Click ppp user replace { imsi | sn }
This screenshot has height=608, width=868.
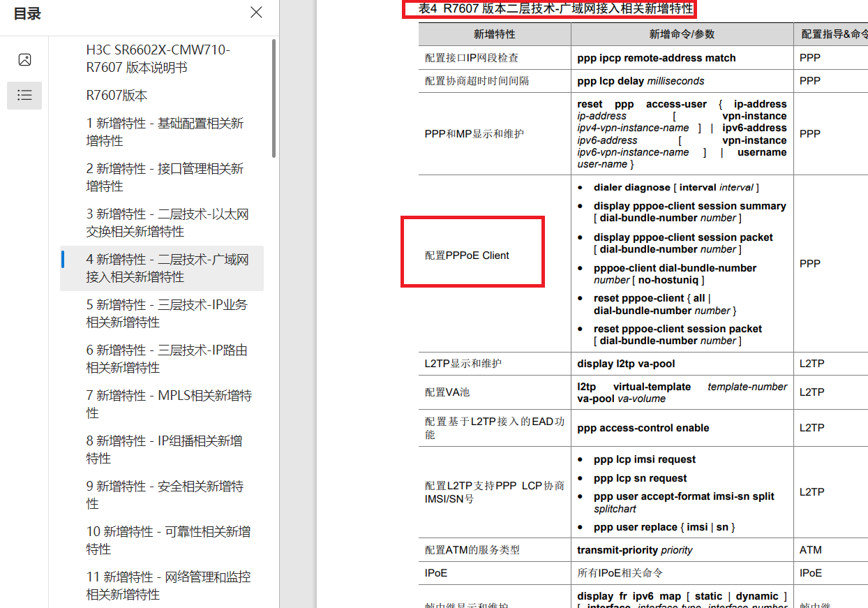tap(664, 527)
